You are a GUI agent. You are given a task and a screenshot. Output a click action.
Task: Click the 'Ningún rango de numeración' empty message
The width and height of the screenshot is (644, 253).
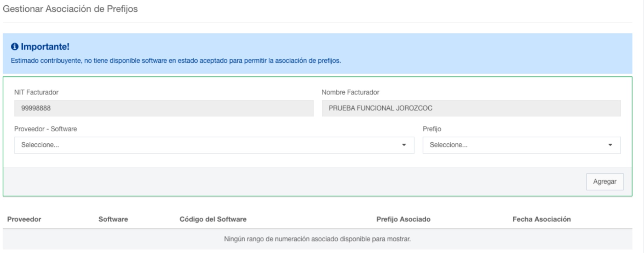(317, 239)
